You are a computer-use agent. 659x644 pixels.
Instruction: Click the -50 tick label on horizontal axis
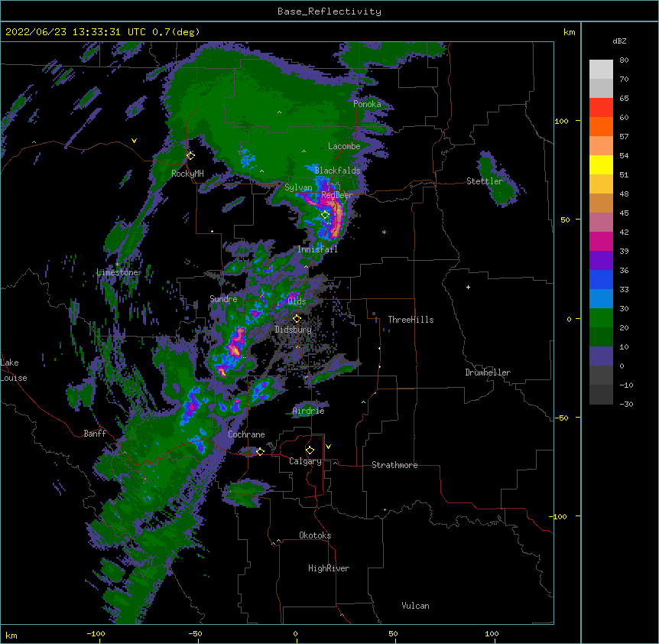[195, 633]
